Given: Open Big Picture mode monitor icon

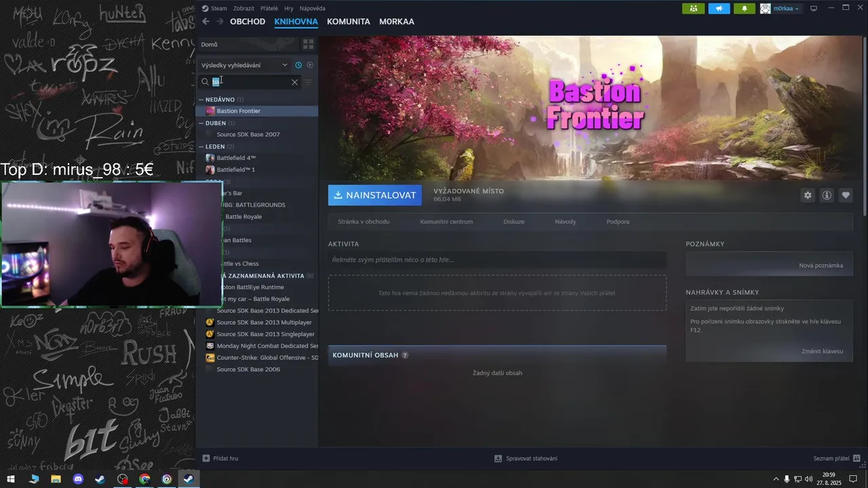Looking at the screenshot, I should tap(814, 8).
